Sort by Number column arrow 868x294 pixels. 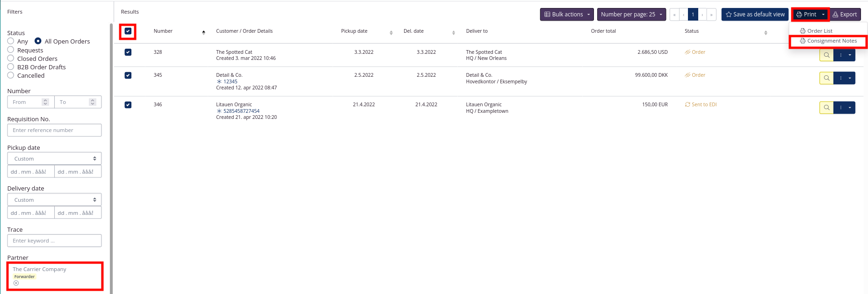[x=203, y=32]
